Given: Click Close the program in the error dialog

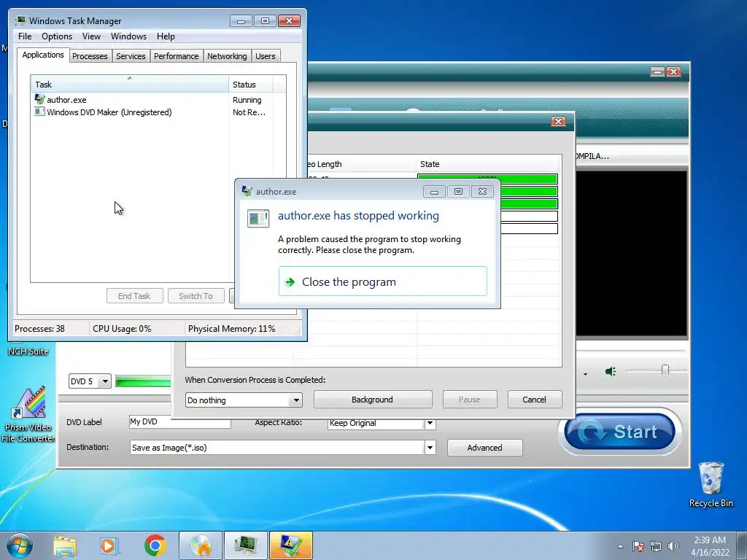Looking at the screenshot, I should point(382,281).
